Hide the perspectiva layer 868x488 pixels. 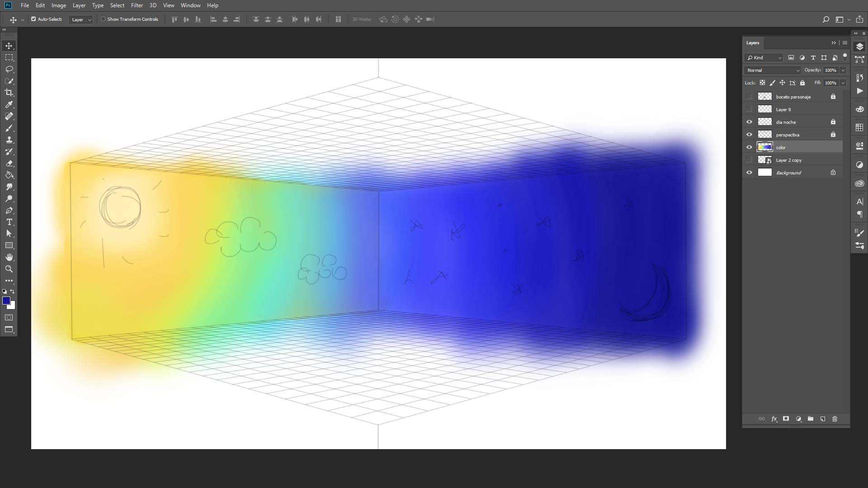(x=749, y=135)
